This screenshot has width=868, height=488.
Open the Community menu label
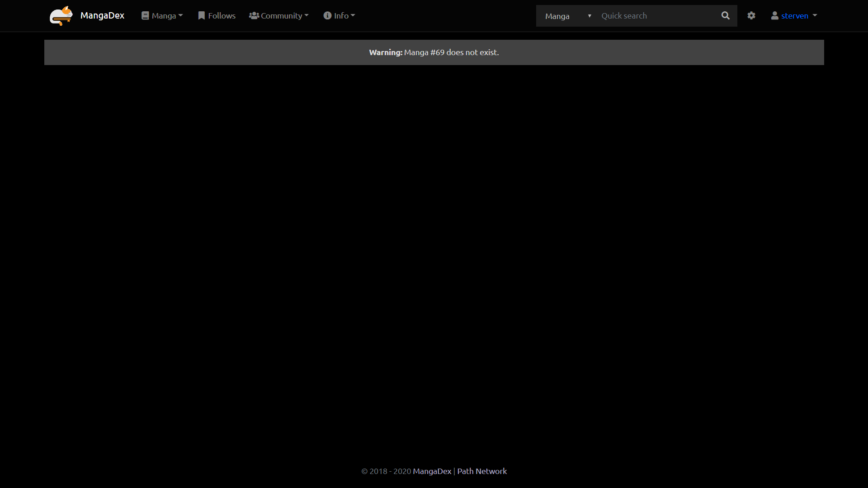click(x=281, y=16)
